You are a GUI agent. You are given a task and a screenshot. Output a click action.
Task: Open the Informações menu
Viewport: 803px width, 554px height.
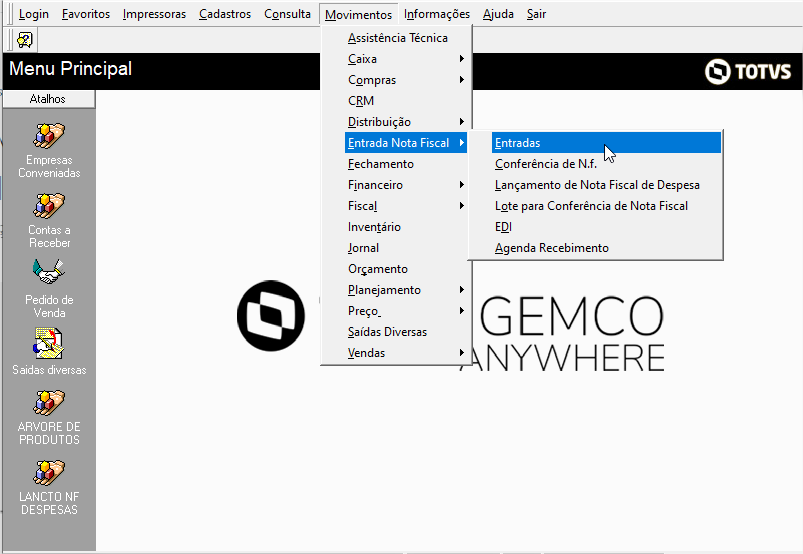coord(437,14)
